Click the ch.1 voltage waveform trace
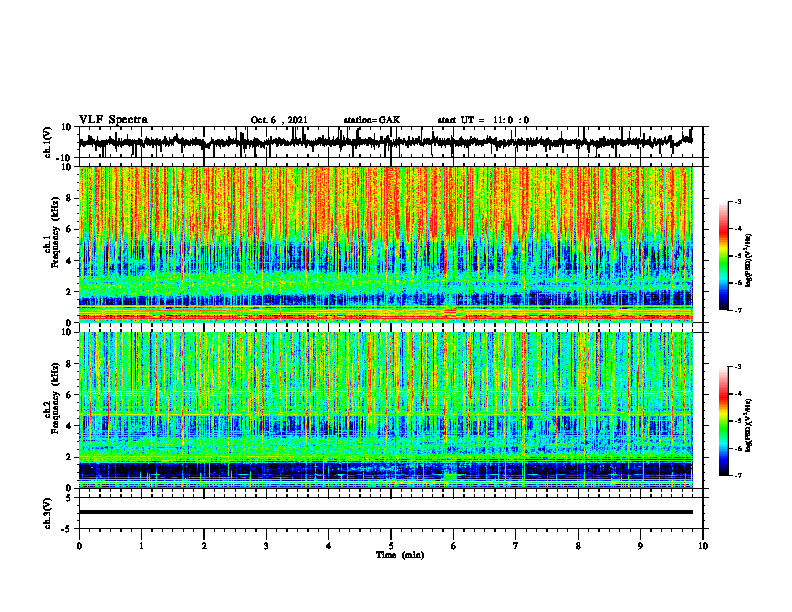Viewport: 792px width, 612px height. tap(385, 142)
